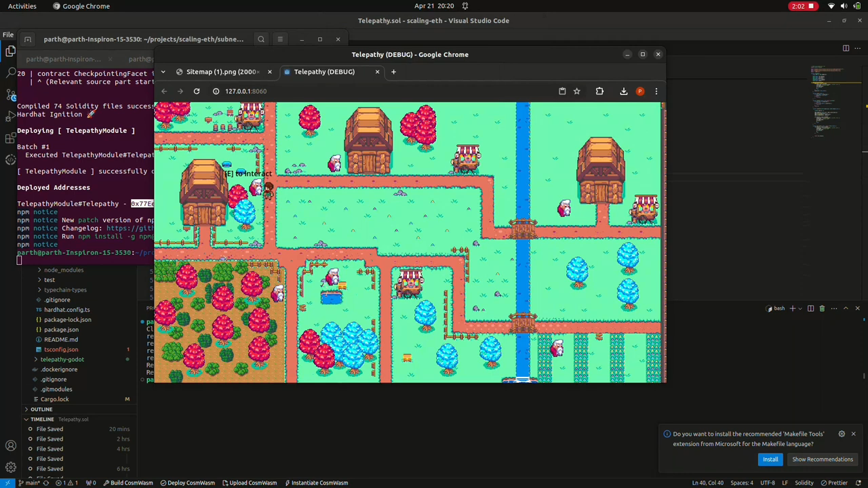
Task: Change Solidity language mode
Action: [804, 483]
